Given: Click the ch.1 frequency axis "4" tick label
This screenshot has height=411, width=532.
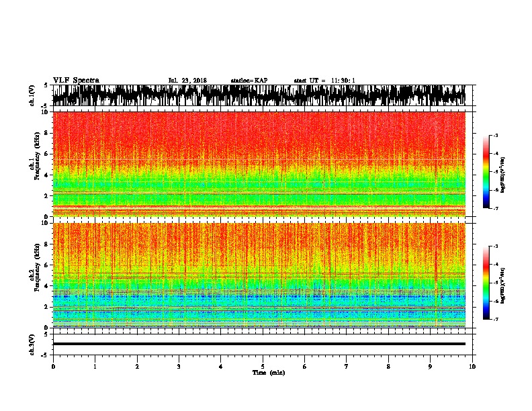Looking at the screenshot, I should [x=47, y=175].
